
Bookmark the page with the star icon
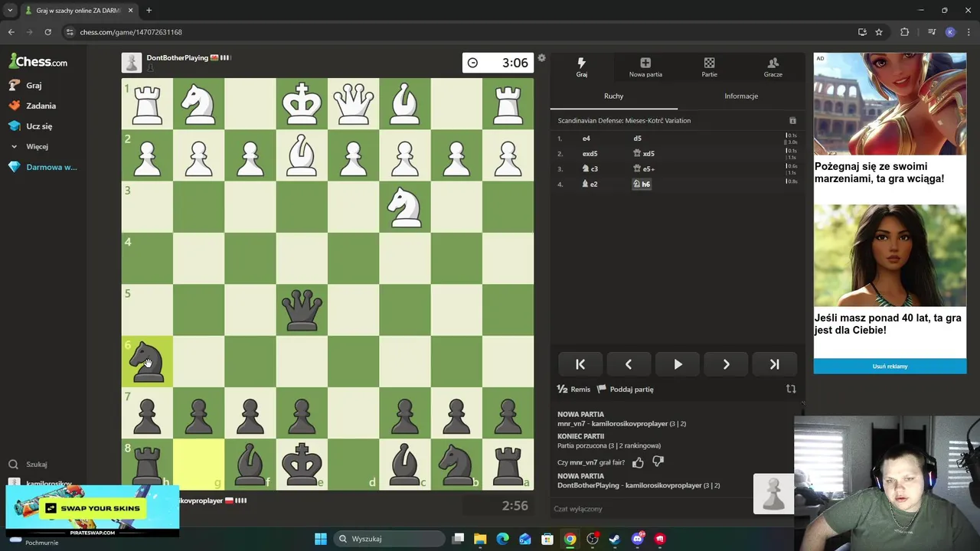879,32
